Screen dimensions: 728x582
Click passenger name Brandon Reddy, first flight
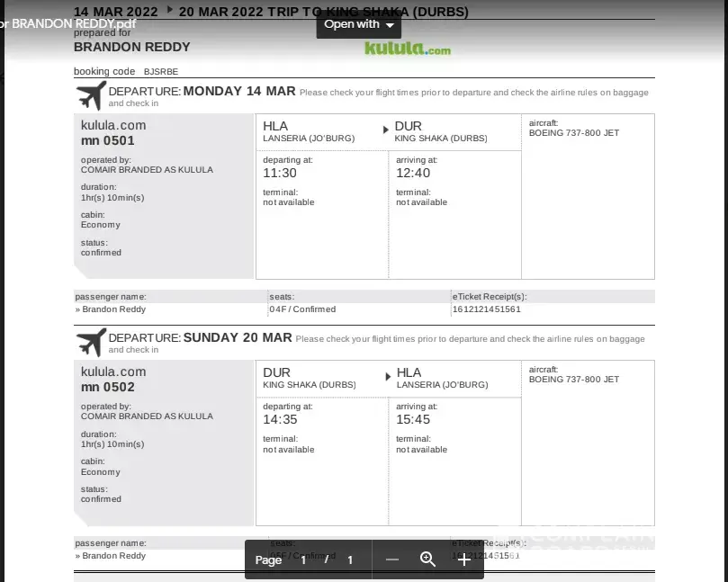tap(113, 309)
